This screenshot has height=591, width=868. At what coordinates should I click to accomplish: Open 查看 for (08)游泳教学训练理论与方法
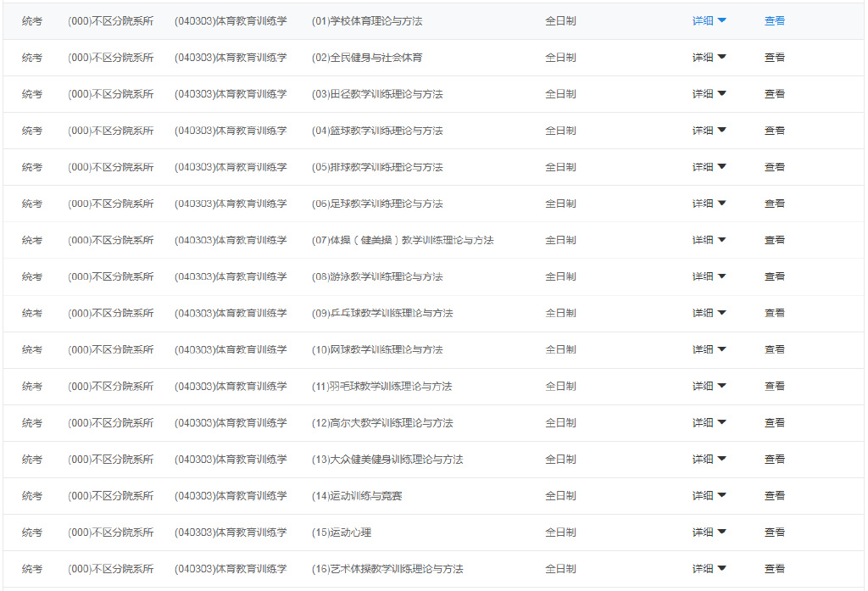click(775, 277)
